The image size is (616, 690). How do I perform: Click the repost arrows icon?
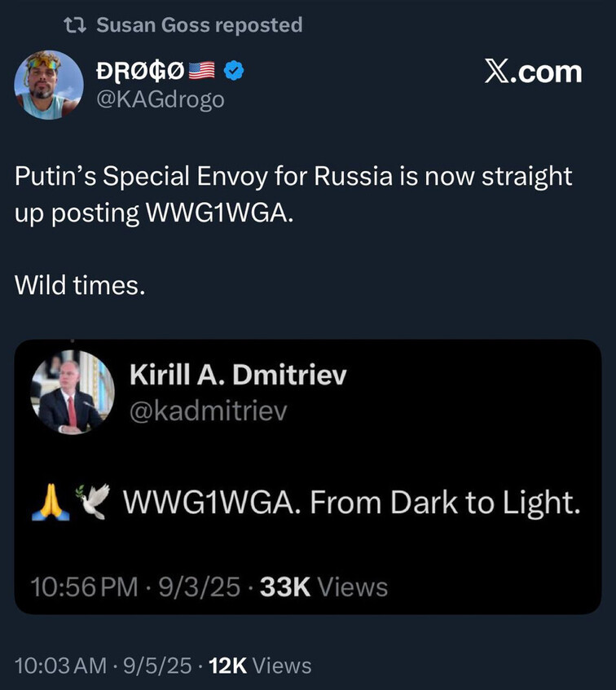pos(74,25)
